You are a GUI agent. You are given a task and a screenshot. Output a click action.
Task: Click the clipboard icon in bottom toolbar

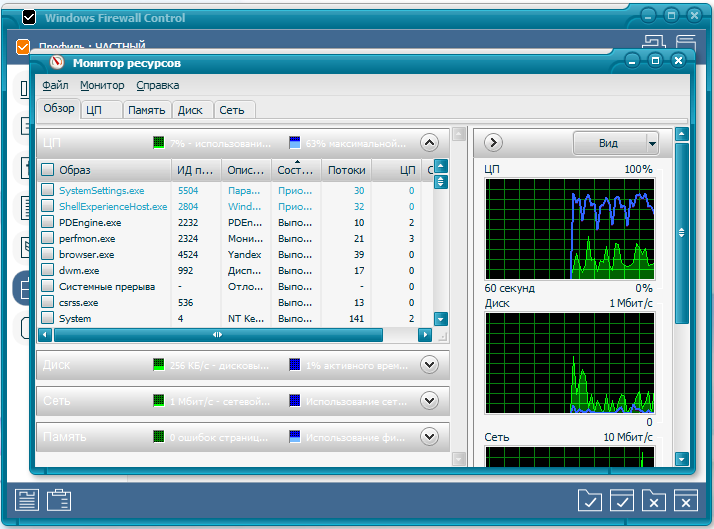pyautogui.click(x=59, y=500)
